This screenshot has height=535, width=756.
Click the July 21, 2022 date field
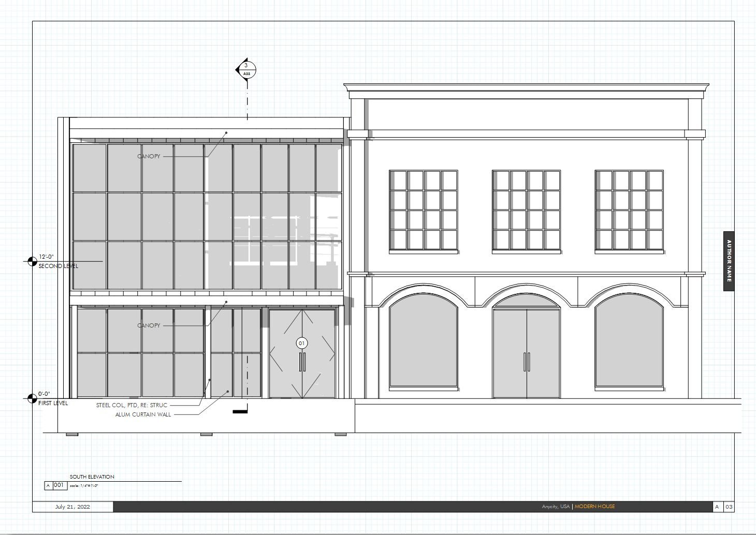72,507
